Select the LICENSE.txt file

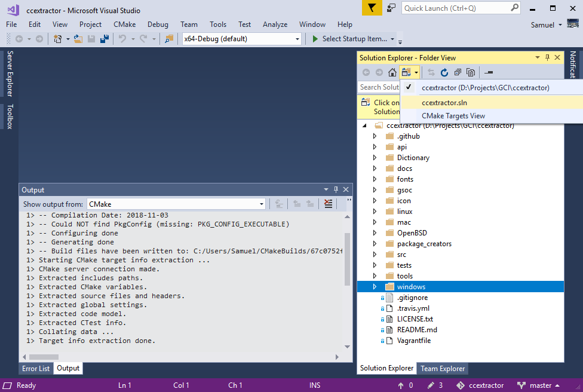tap(415, 318)
